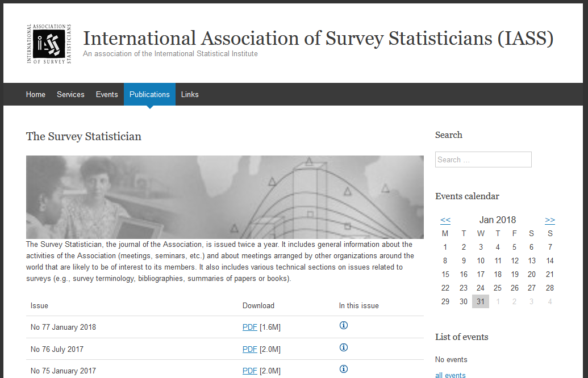Click 'The Survey Statistician' page heading
This screenshot has width=588, height=378.
(x=84, y=136)
